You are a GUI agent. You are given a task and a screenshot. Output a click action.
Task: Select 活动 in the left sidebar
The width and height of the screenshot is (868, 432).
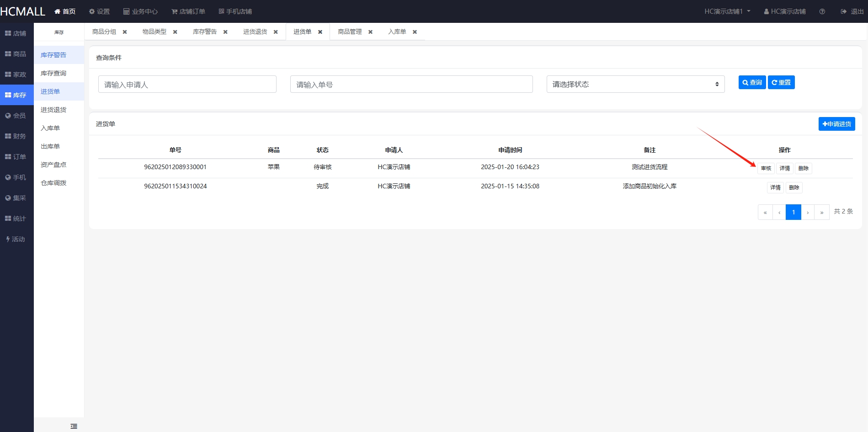17,239
